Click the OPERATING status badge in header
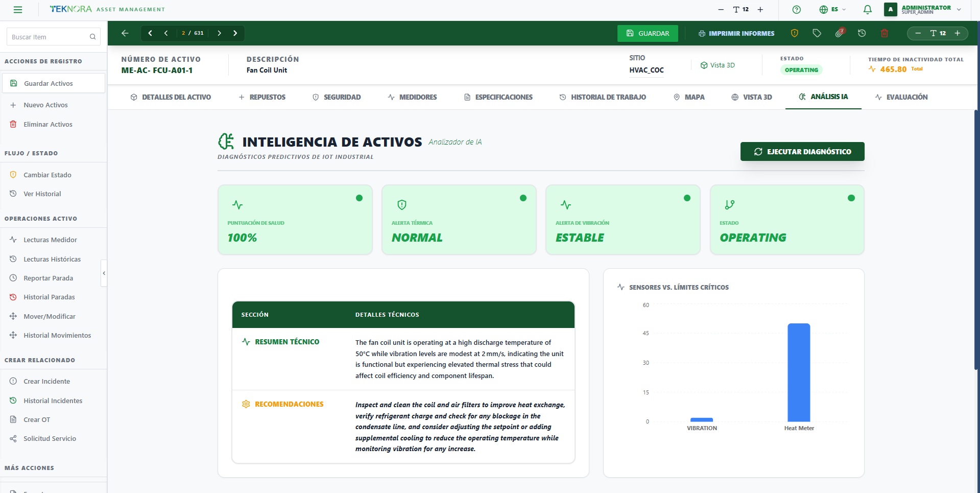The height and width of the screenshot is (493, 980). click(x=801, y=70)
